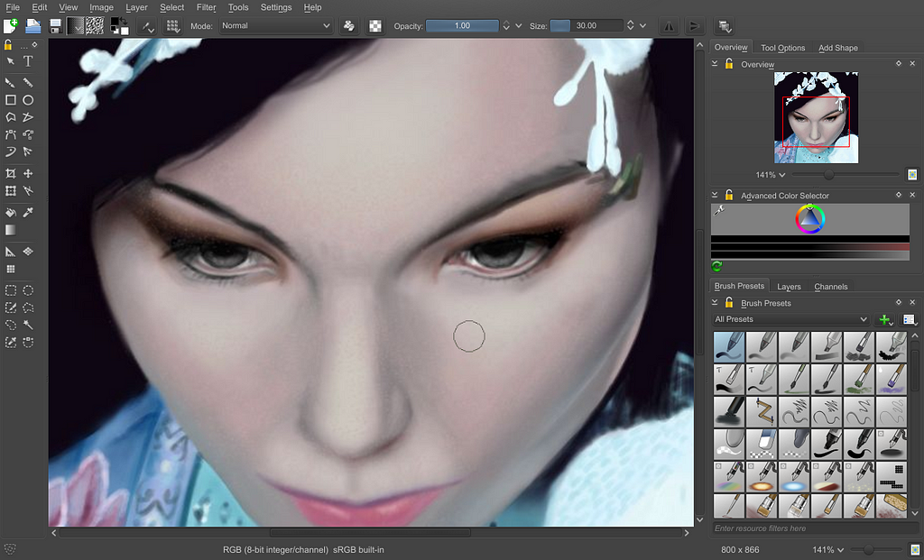Image resolution: width=924 pixels, height=560 pixels.
Task: Toggle horizontal mirror mode
Action: point(669,26)
